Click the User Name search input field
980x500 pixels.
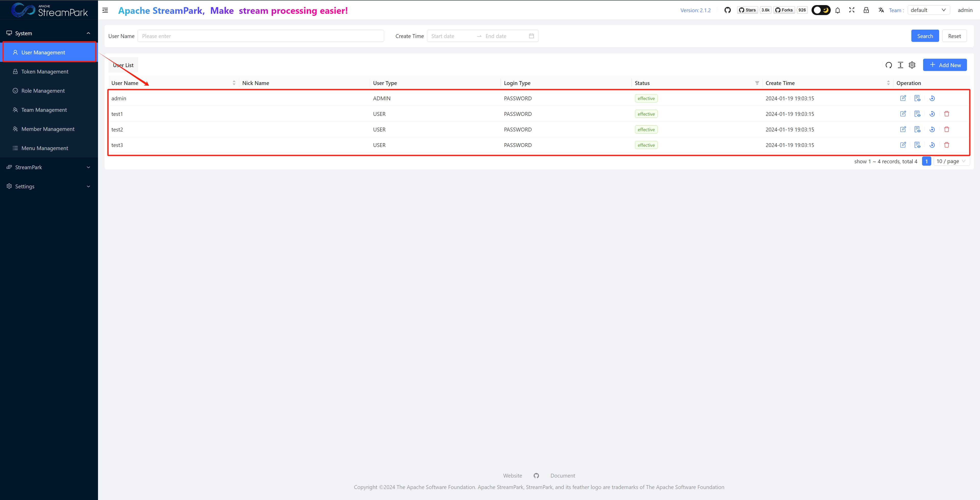261,36
